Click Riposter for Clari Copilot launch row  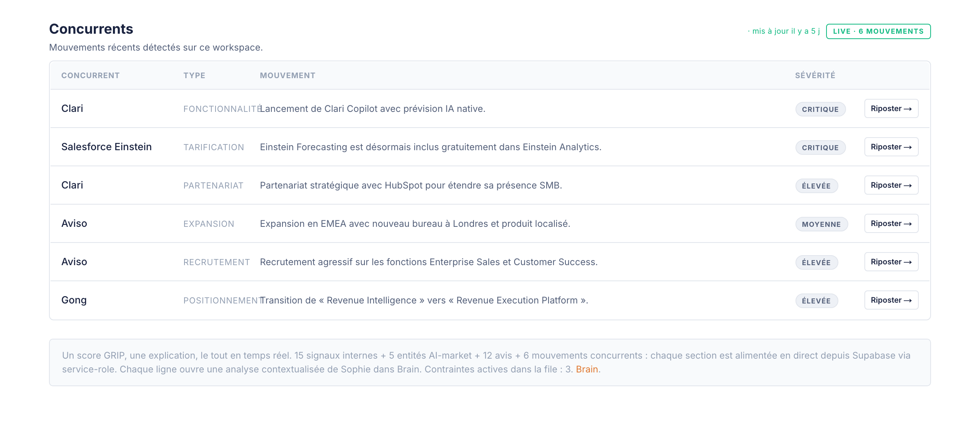pos(891,108)
